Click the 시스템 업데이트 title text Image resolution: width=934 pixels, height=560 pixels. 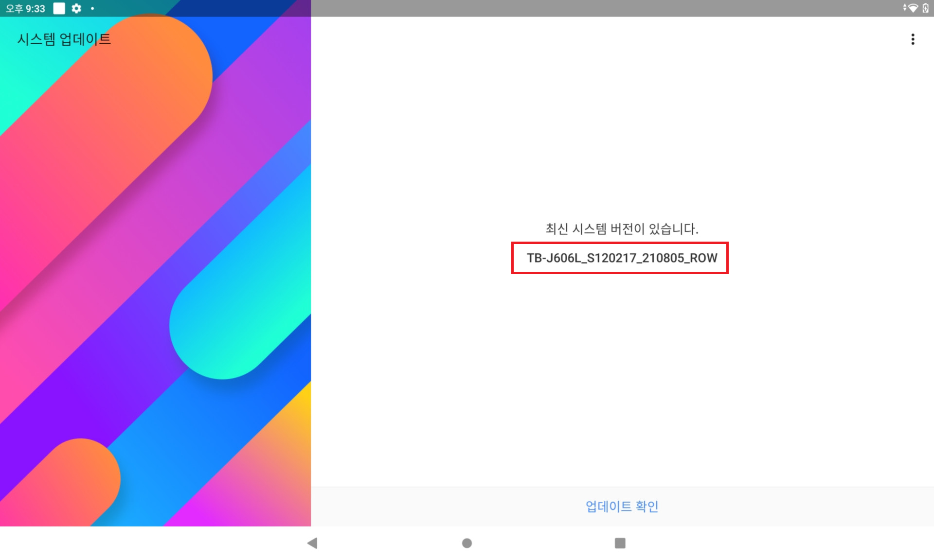point(64,39)
